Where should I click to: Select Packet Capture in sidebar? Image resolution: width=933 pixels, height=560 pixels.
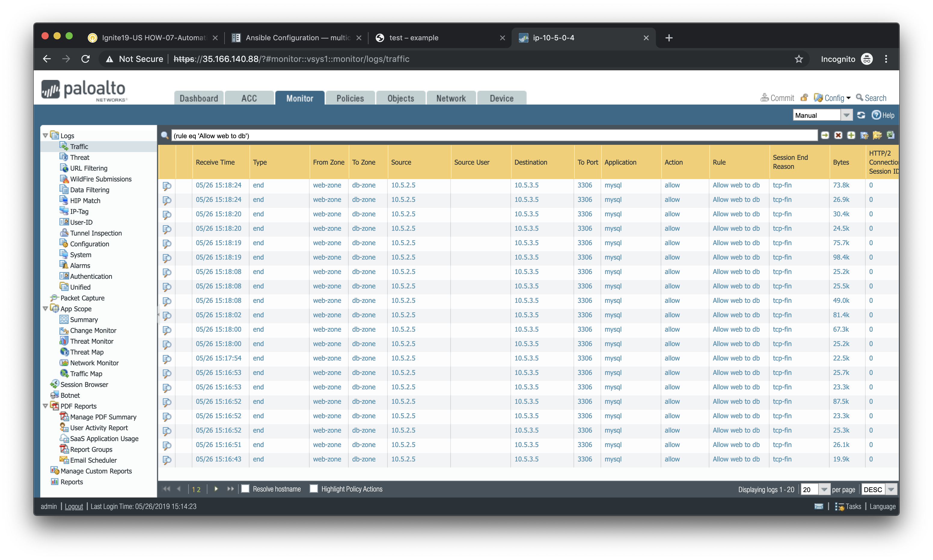tap(82, 298)
